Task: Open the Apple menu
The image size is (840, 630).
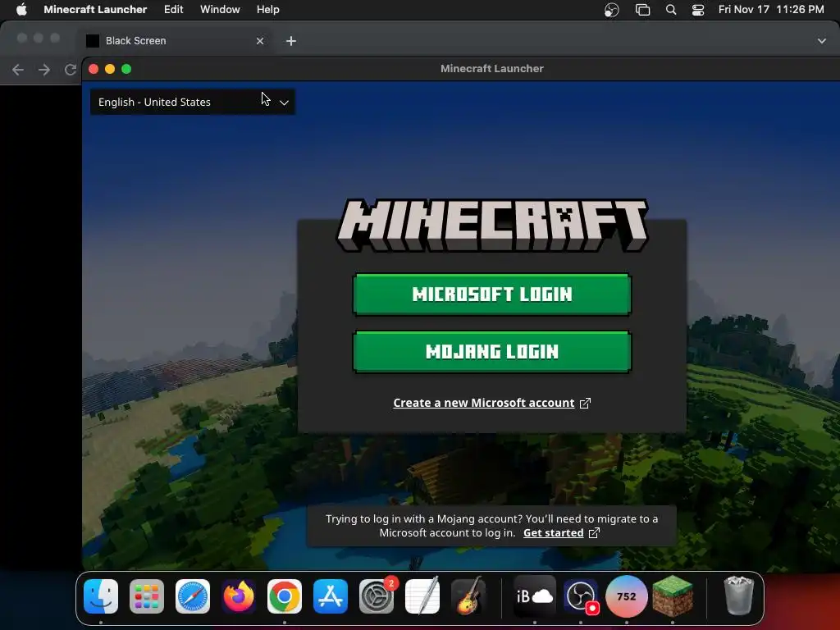Action: click(x=21, y=9)
